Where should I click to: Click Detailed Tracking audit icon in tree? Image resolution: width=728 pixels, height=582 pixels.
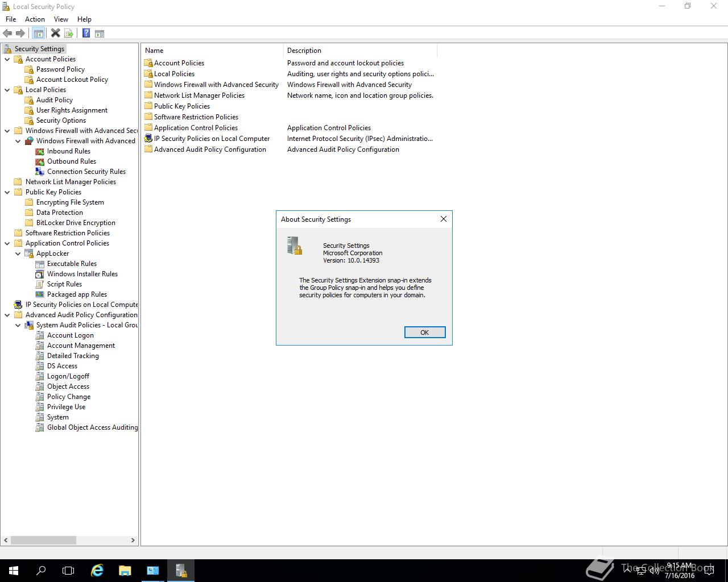[40, 356]
